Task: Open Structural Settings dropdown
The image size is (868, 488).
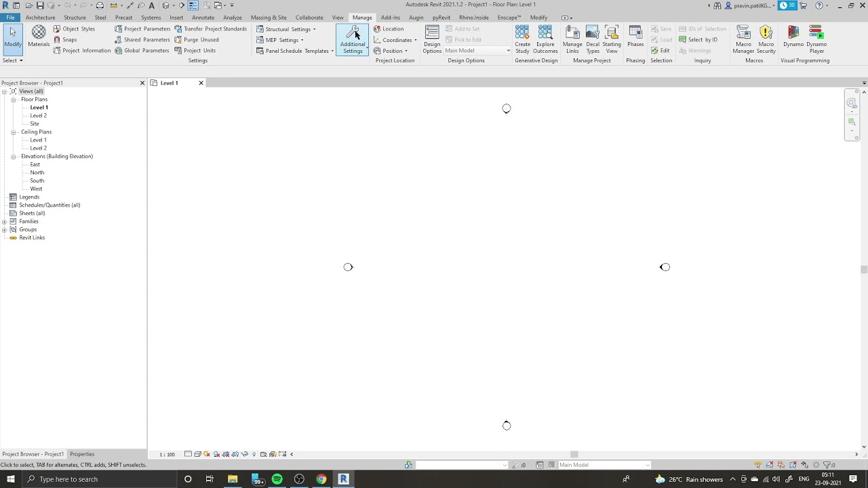Action: tap(285, 29)
